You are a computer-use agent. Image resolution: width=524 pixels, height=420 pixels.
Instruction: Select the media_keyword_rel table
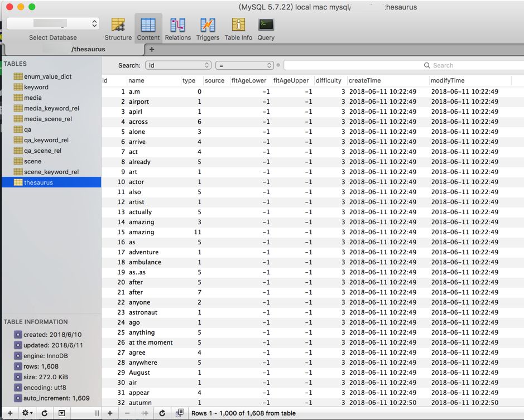click(x=51, y=108)
